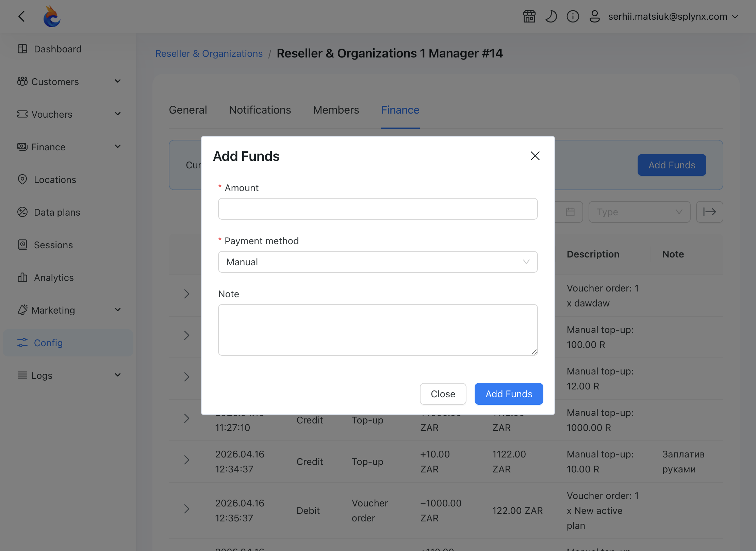Go back using the top-left arrow
The width and height of the screenshot is (756, 551).
tap(21, 16)
